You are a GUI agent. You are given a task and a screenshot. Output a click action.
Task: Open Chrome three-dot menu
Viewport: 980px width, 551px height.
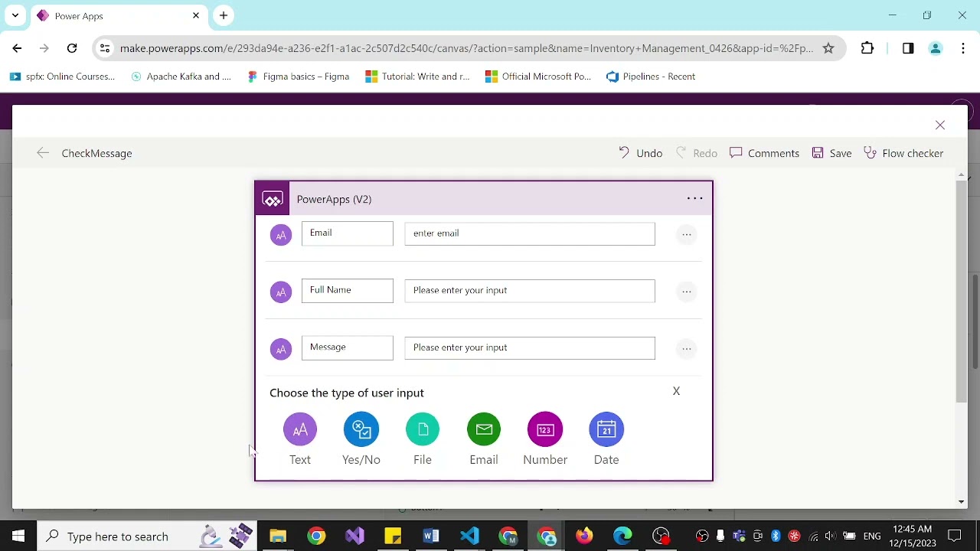[962, 48]
